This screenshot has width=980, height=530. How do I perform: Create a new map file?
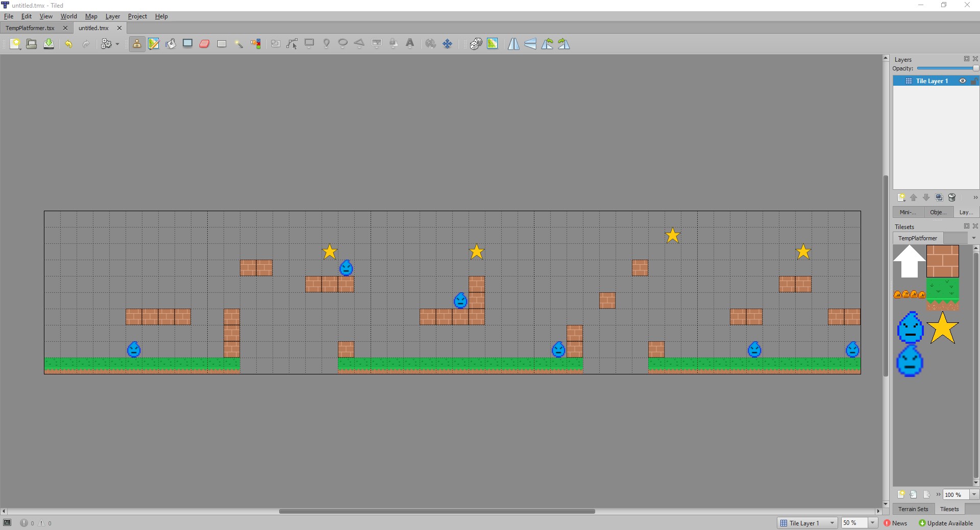pos(15,44)
